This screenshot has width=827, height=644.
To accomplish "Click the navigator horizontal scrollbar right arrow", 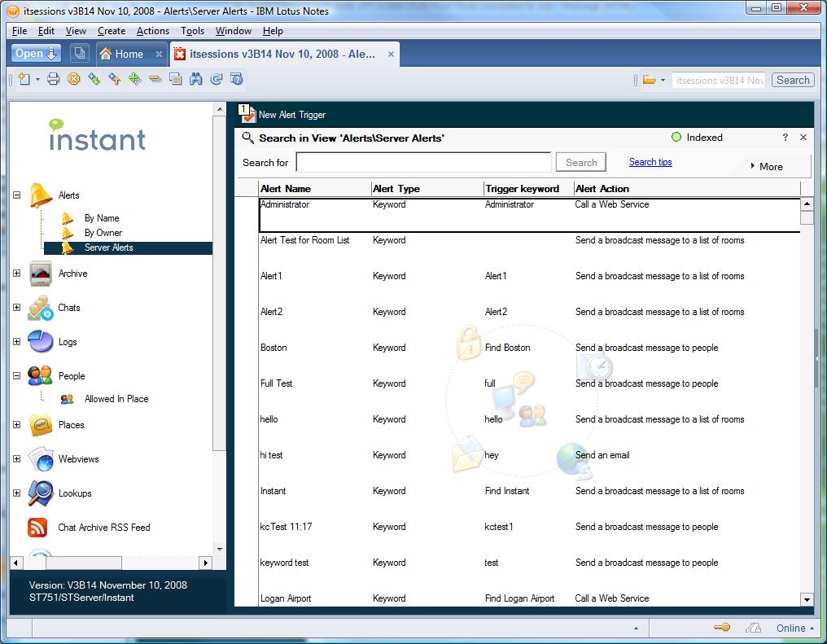I will 206,563.
